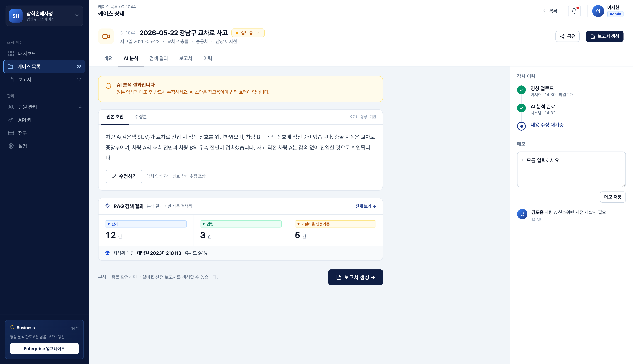Click the 판례 category tag
The height and width of the screenshot is (364, 633).
pyautogui.click(x=146, y=224)
